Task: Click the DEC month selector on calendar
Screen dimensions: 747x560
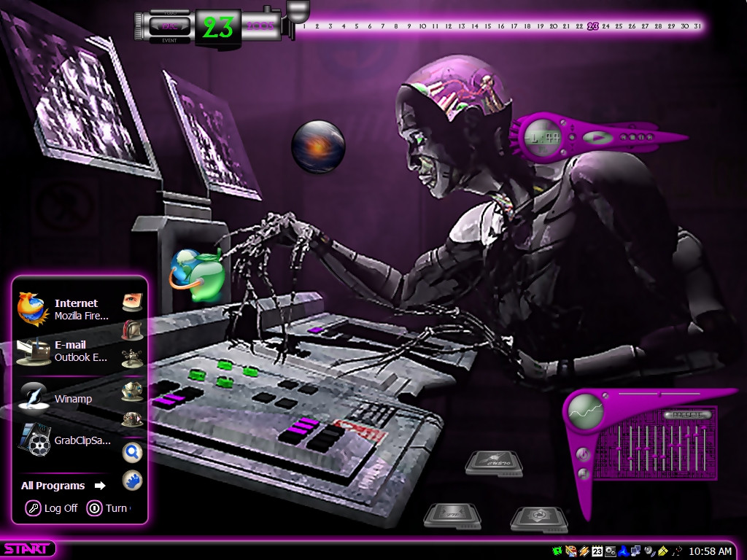Action: click(169, 26)
